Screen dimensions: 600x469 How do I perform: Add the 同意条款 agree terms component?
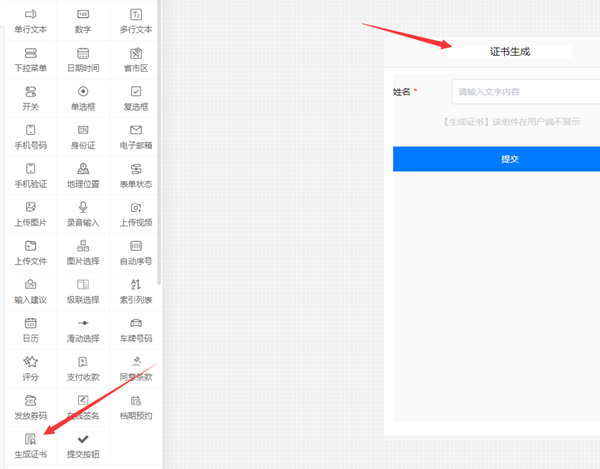point(136,369)
